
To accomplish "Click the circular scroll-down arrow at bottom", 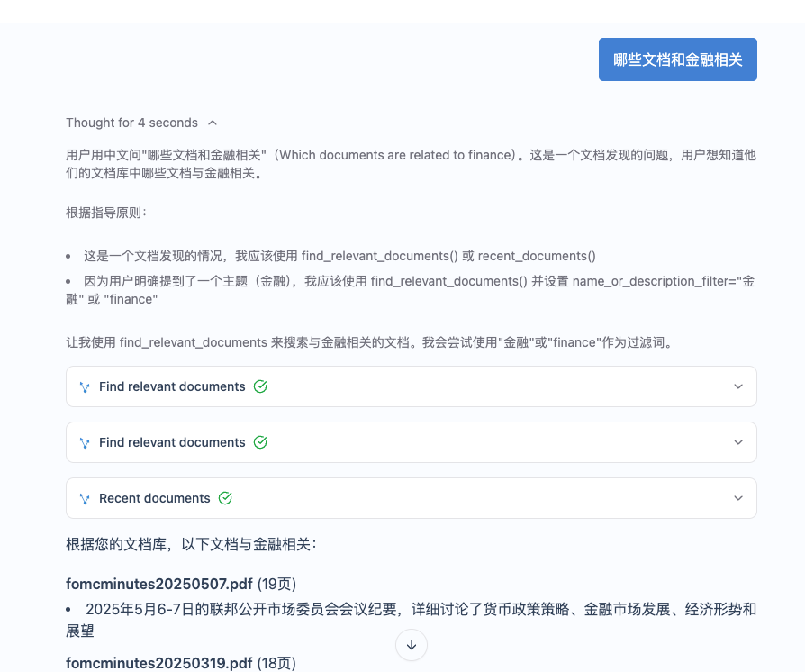I will pyautogui.click(x=412, y=645).
